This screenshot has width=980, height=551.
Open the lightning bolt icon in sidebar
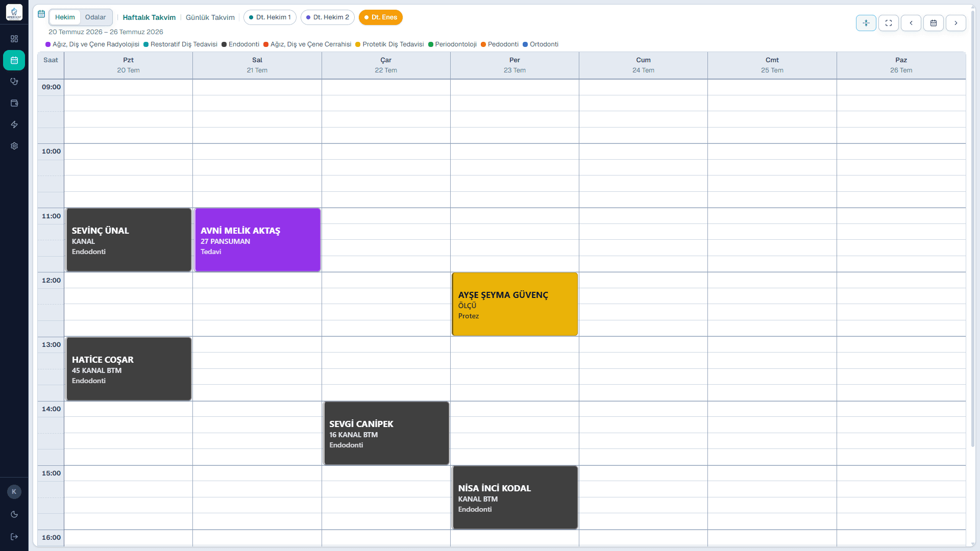click(14, 124)
